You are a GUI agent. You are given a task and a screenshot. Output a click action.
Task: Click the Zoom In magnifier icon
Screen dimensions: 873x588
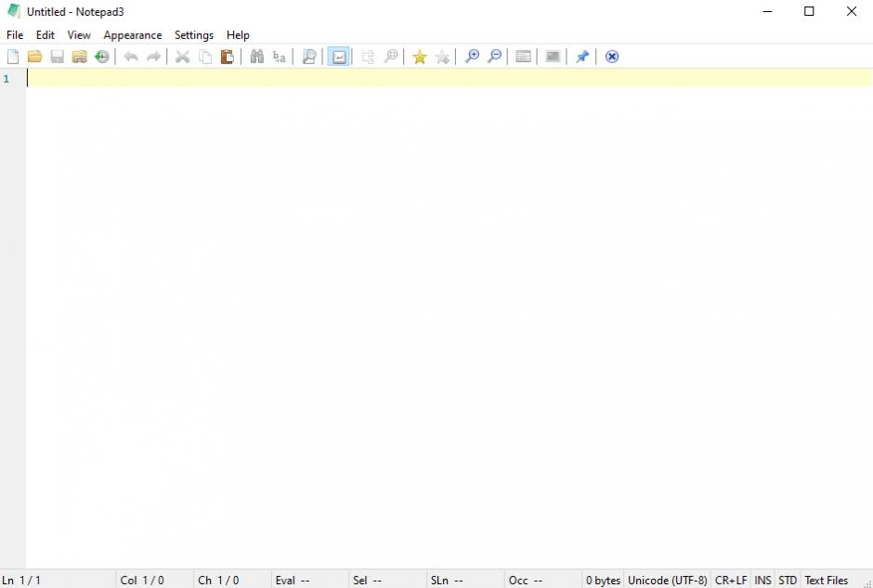[472, 57]
